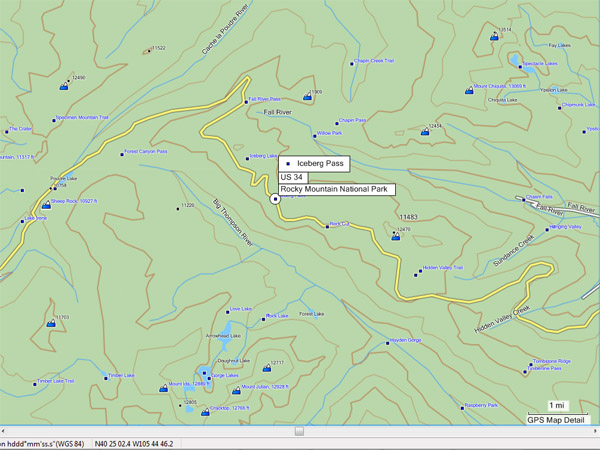Click the circled waypoint marker on US 34
Image resolution: width=600 pixels, height=450 pixels.
pyautogui.click(x=275, y=199)
